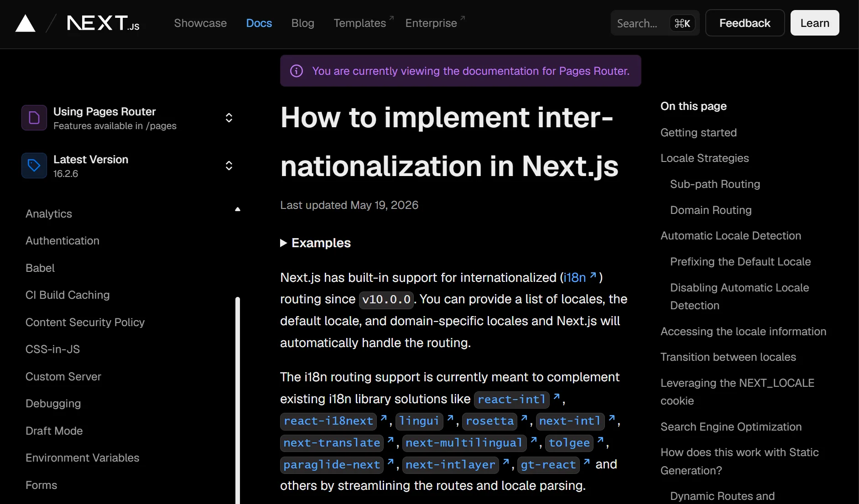Expand the Examples disclosure triangle
859x504 pixels.
(283, 243)
